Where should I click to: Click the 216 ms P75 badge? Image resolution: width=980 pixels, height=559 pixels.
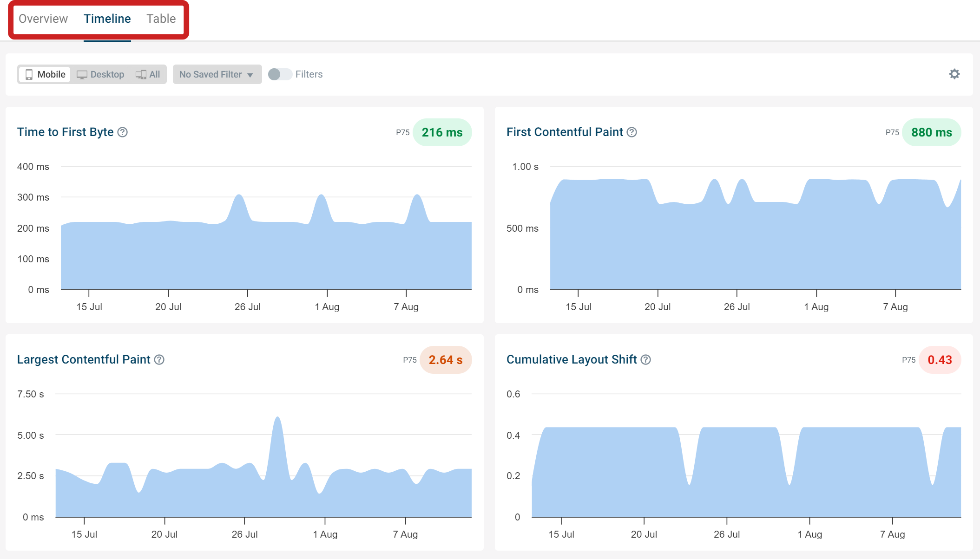click(442, 132)
